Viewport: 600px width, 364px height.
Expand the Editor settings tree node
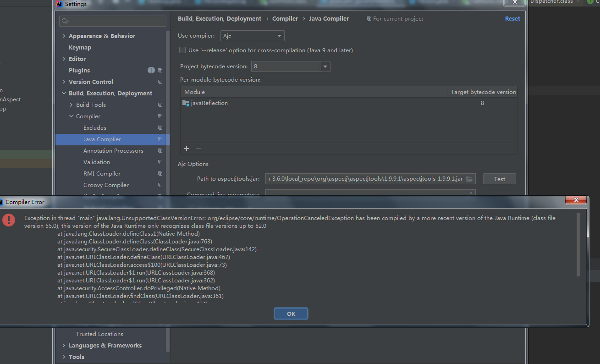(x=64, y=59)
